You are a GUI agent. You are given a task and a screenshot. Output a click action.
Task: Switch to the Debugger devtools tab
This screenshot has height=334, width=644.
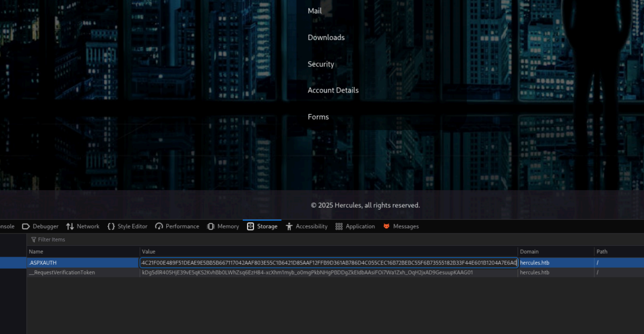click(x=41, y=226)
